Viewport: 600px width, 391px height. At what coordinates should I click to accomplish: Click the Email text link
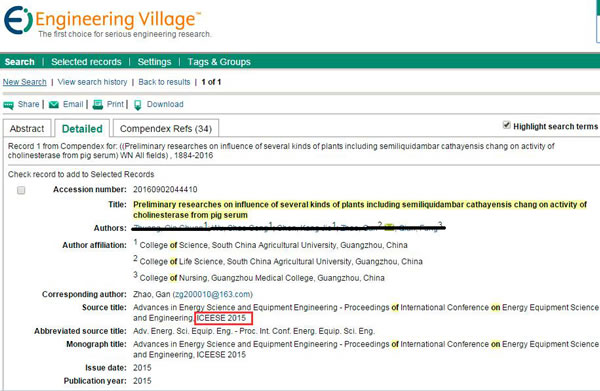point(73,104)
